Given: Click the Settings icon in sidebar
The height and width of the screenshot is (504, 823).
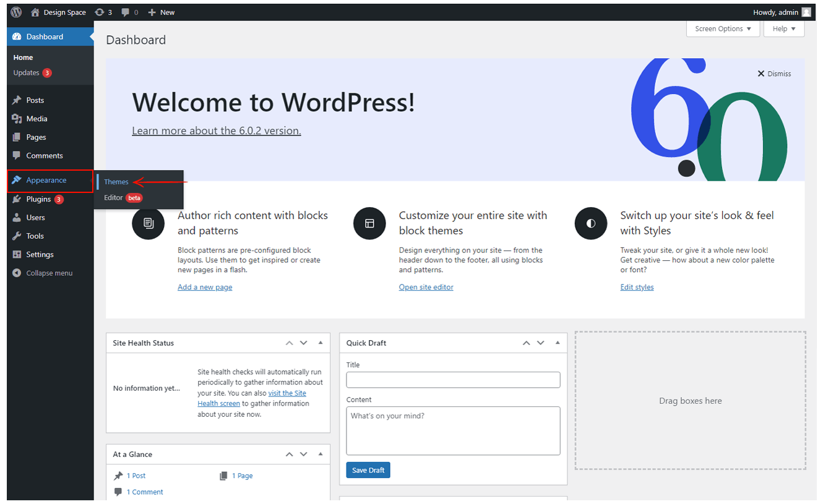Looking at the screenshot, I should click(x=17, y=255).
